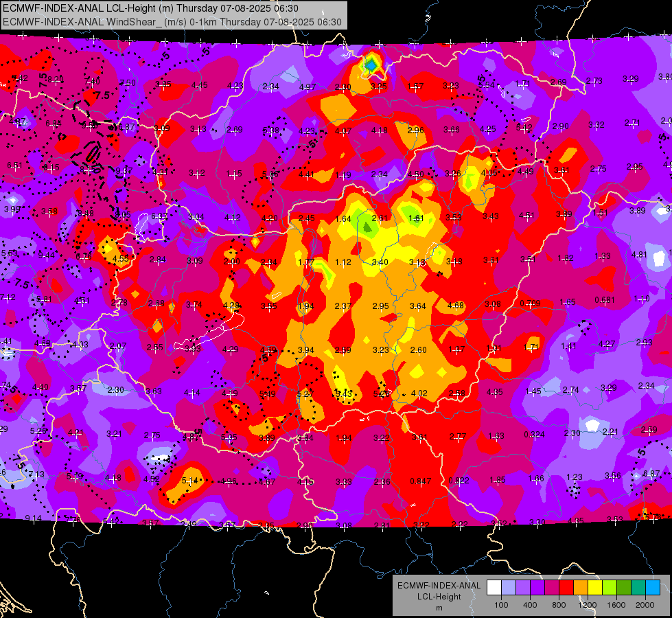Click the wind shear value 0.822
Viewport: 672px width, 618px height.
(459, 481)
